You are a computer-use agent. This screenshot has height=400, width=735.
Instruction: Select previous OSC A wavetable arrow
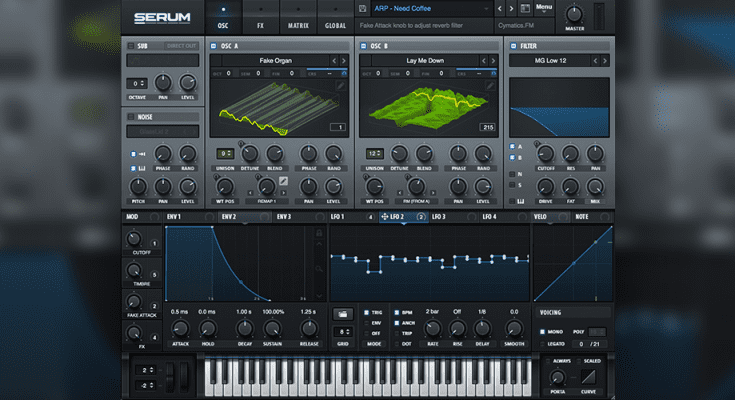click(334, 60)
